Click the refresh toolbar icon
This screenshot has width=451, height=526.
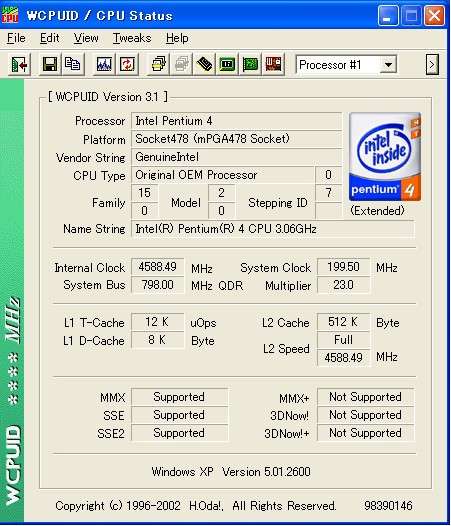[x=127, y=64]
